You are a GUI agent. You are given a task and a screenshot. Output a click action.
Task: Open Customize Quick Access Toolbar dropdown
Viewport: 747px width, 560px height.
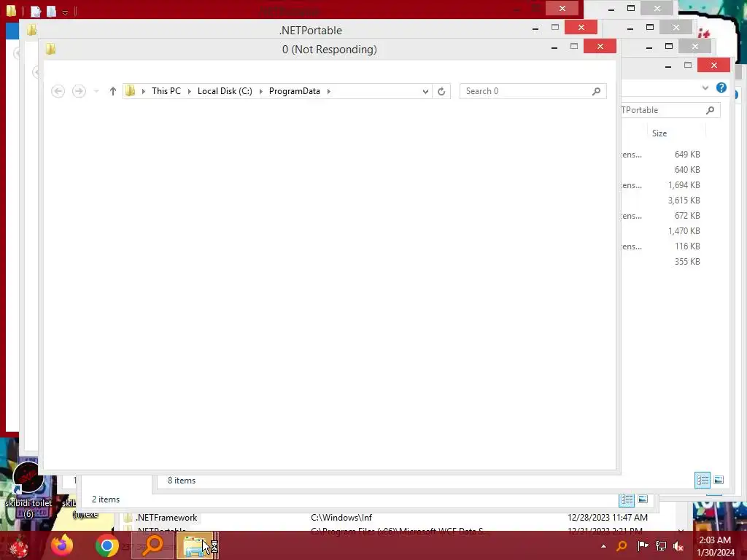(65, 12)
